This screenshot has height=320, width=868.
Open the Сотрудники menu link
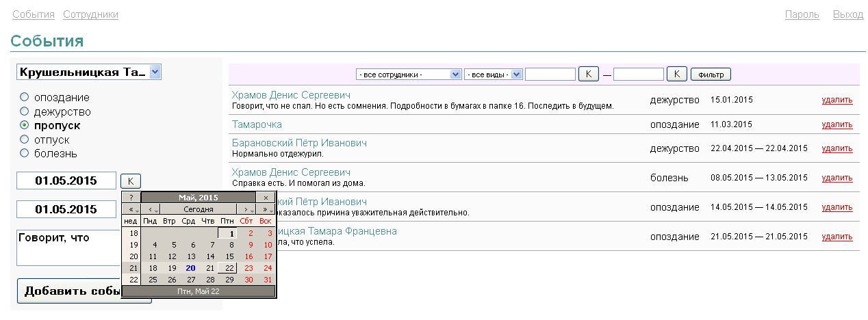(90, 14)
